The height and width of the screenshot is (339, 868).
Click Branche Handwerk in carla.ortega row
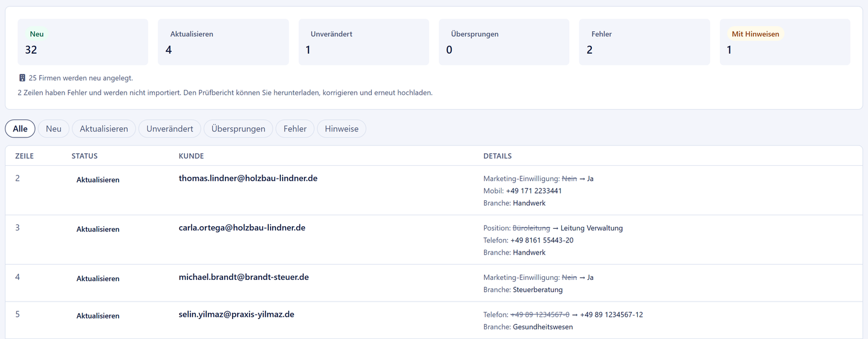coord(514,252)
